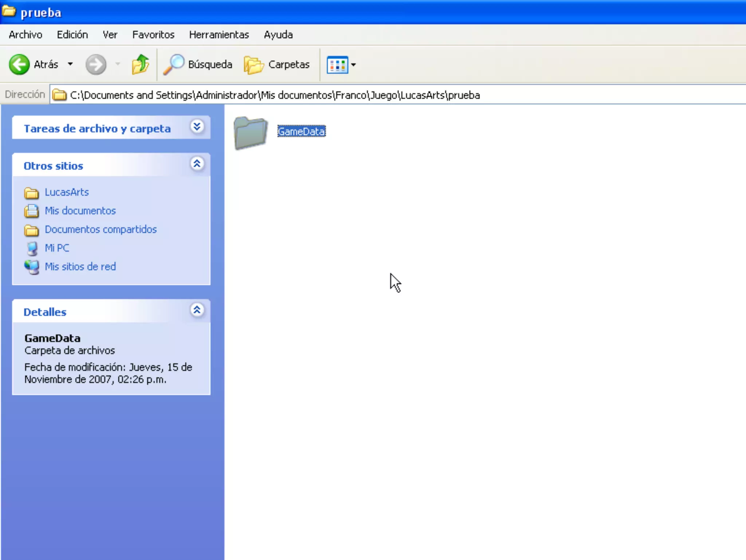
Task: Go to LucasArts folder link
Action: click(67, 192)
